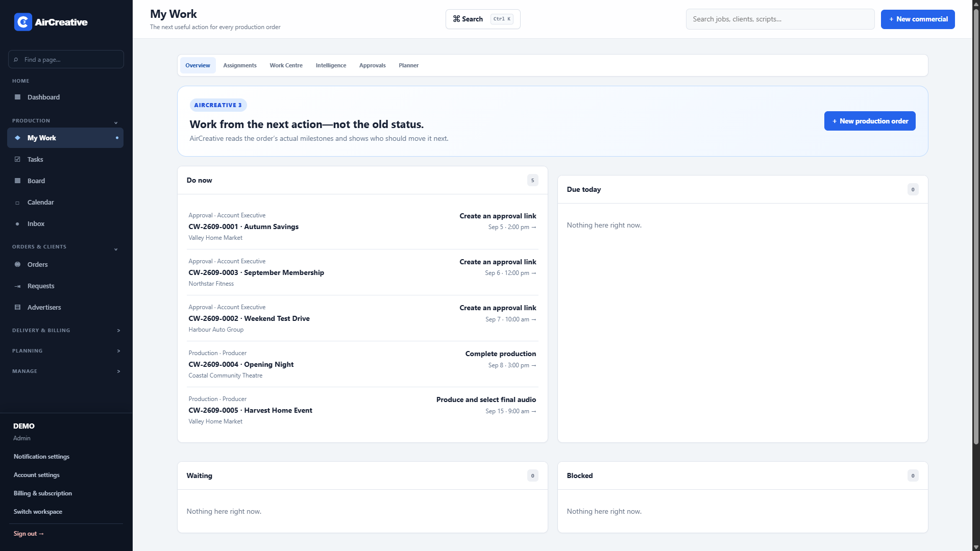Expand the Delivery & Billing section
Image resolution: width=980 pixels, height=551 pixels.
click(x=118, y=331)
